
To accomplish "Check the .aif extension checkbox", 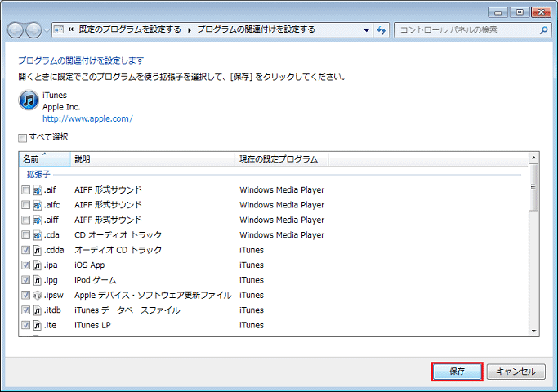I will [x=25, y=190].
